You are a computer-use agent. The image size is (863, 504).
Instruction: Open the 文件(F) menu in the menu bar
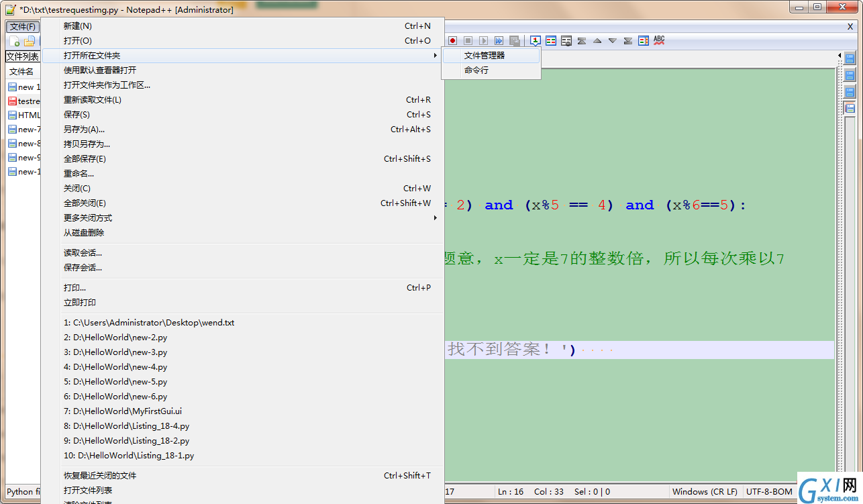point(23,27)
